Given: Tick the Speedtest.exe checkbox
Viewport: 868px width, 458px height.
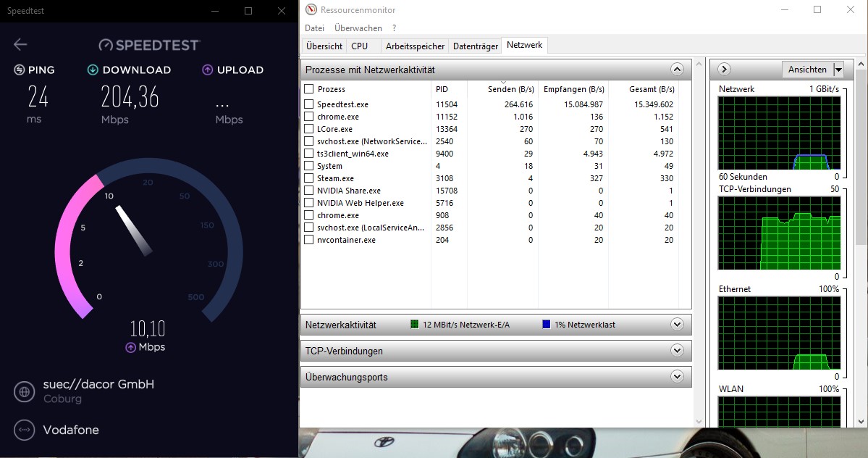Looking at the screenshot, I should click(309, 104).
